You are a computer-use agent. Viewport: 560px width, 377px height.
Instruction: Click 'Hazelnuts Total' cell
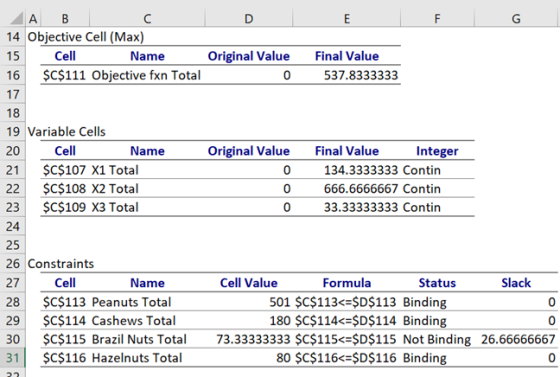pos(137,358)
